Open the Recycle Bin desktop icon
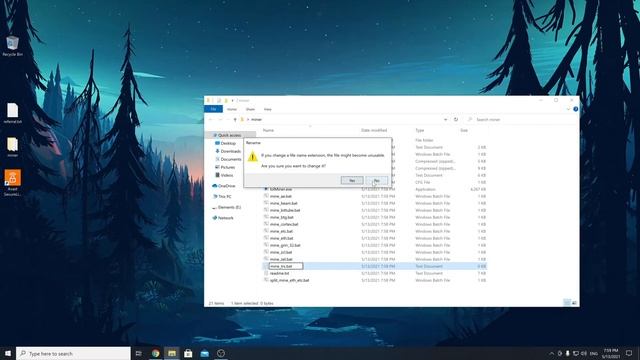 click(12, 46)
